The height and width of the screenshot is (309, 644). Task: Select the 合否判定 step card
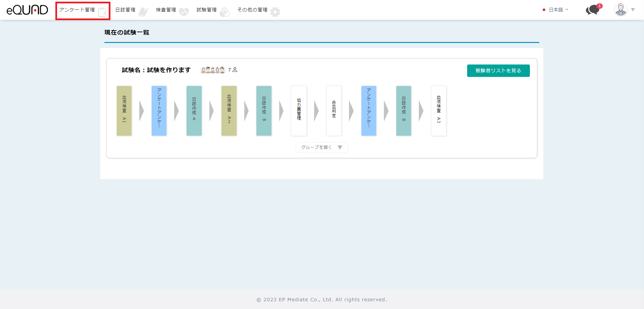(334, 111)
